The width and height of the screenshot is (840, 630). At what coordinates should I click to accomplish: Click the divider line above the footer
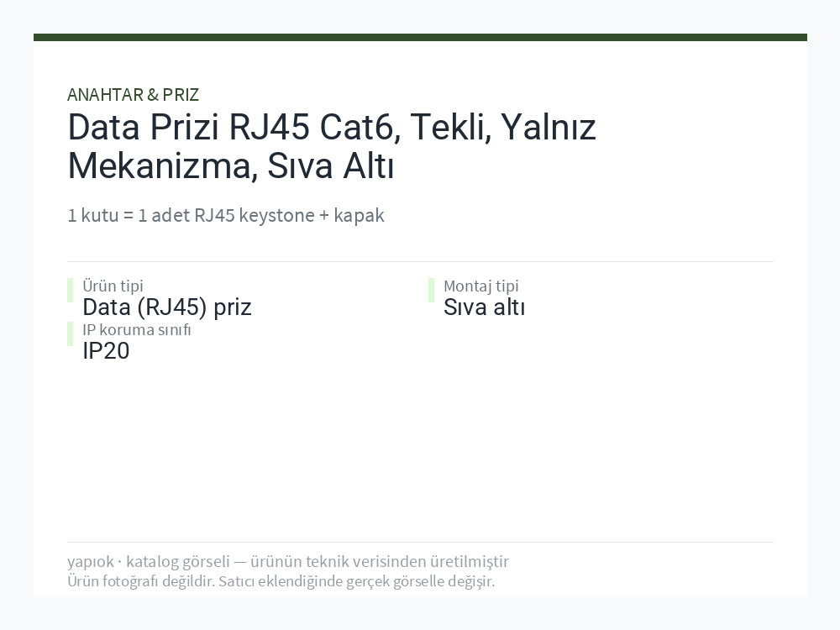click(420, 542)
